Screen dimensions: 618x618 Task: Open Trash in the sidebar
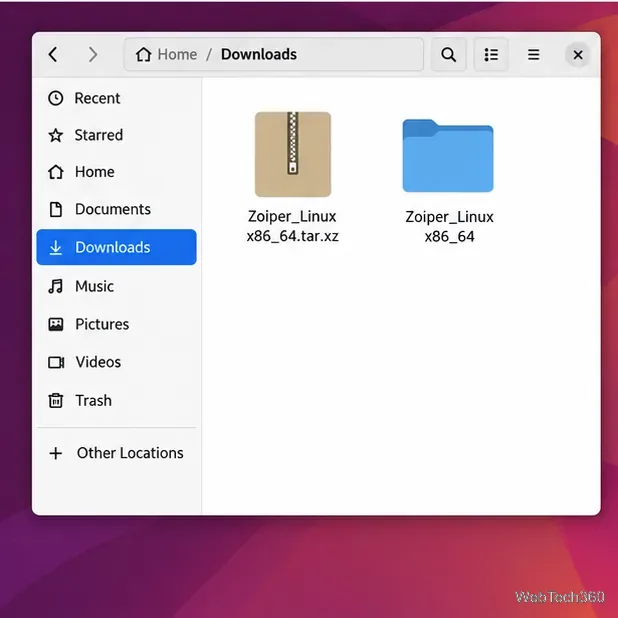click(117, 400)
